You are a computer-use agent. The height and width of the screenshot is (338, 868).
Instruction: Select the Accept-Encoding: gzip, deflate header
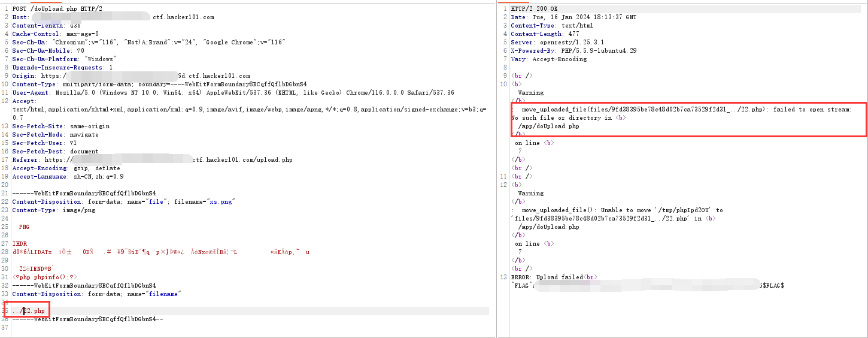66,168
